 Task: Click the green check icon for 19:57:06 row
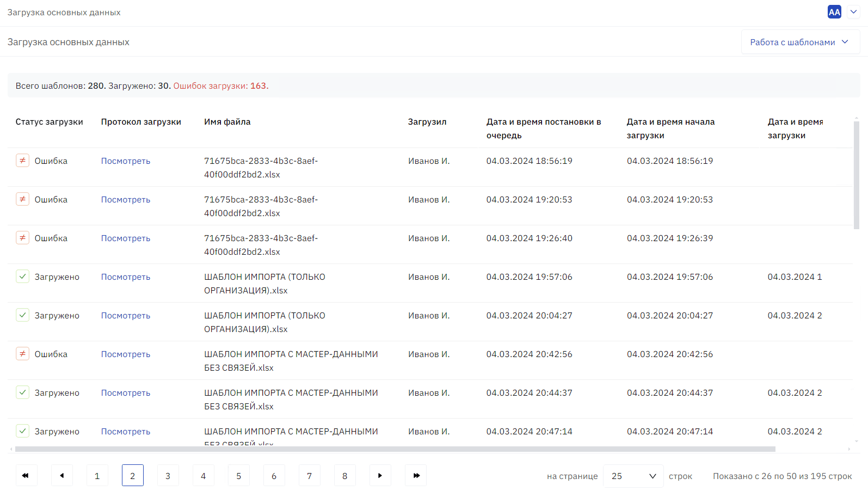tap(22, 277)
